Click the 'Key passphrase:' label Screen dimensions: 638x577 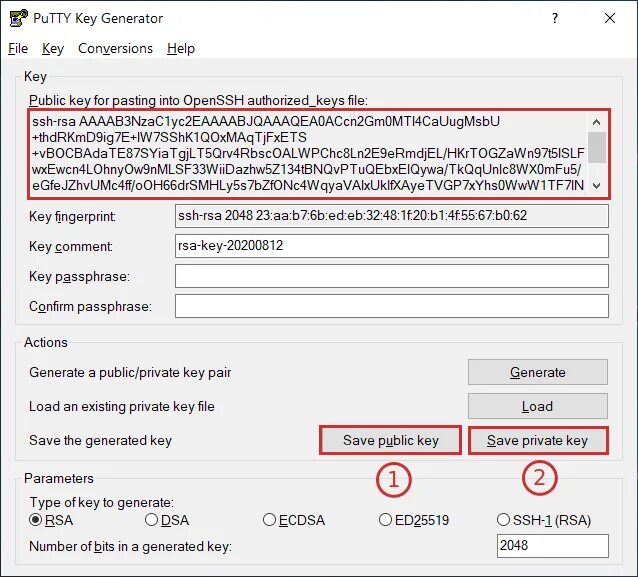(x=79, y=277)
